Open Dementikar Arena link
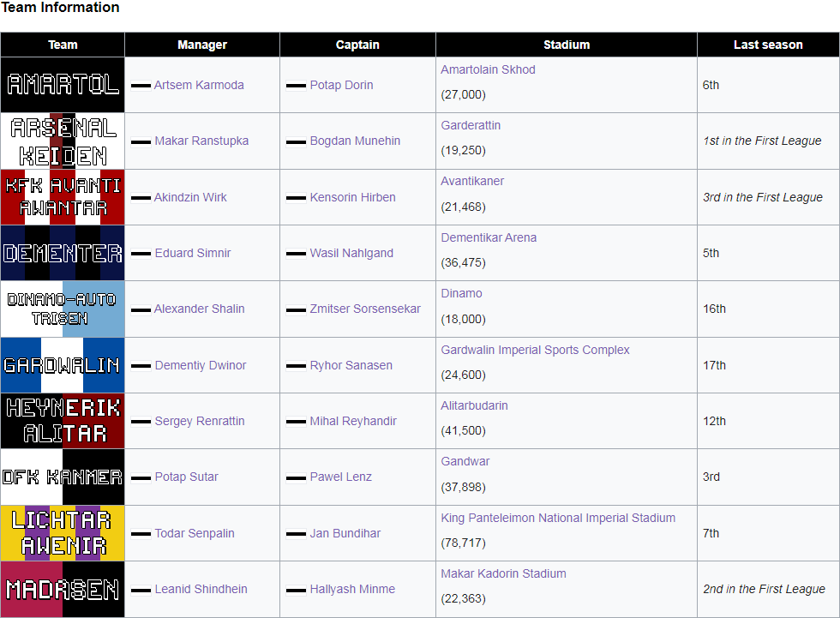Viewport: 840px width, 618px height. (489, 237)
